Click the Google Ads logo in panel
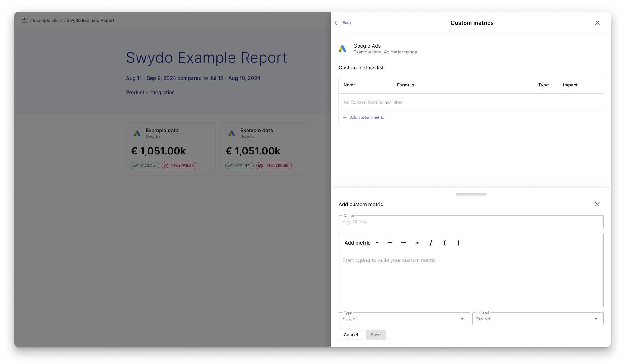Viewport: 625px width, 364px height. (342, 49)
